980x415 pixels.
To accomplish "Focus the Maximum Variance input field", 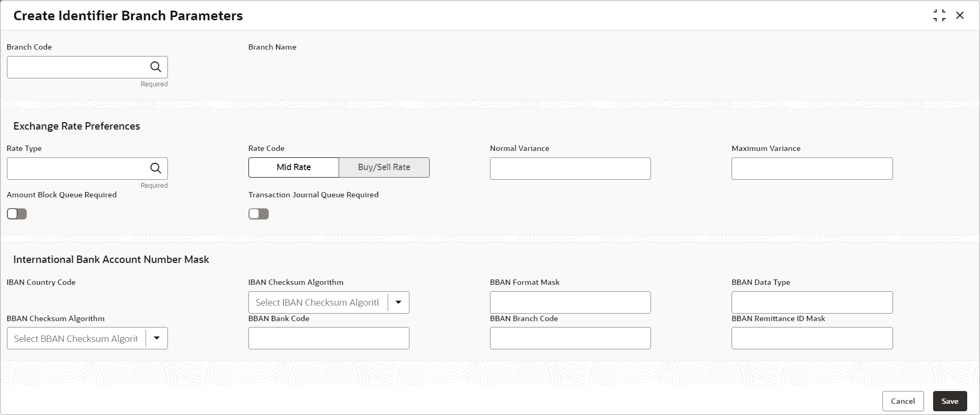I will pos(812,169).
